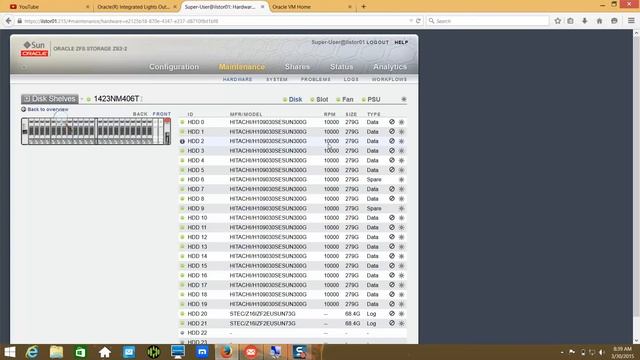Click the LOGOUT link
This screenshot has width=640, height=360.
pyautogui.click(x=378, y=42)
